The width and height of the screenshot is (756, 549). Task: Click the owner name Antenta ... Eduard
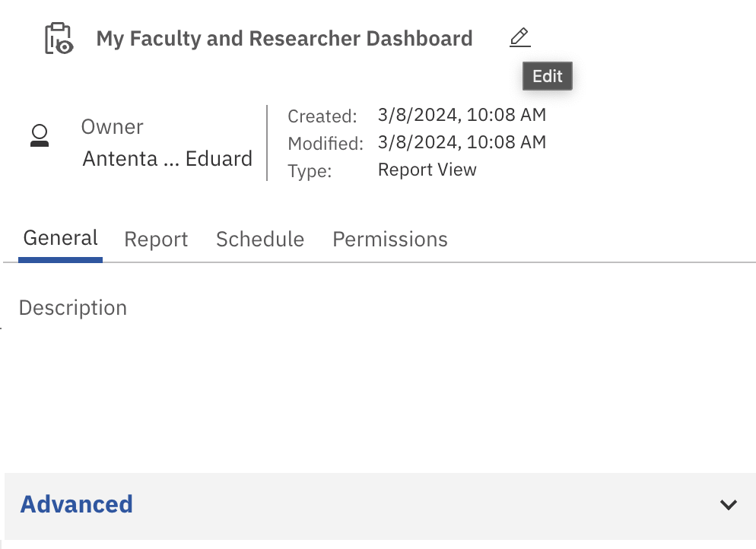pos(167,159)
